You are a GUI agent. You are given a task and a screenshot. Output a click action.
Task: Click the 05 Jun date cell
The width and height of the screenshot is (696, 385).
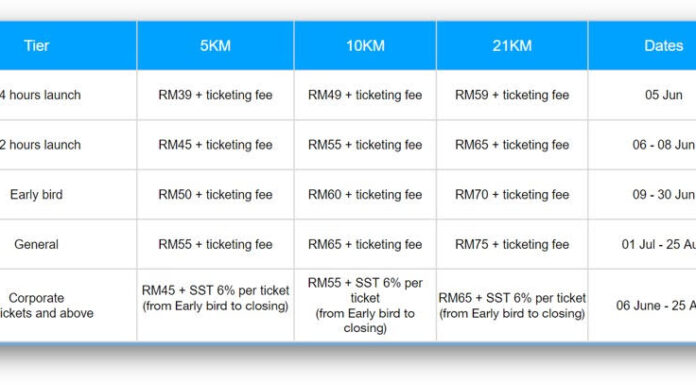tap(642, 95)
